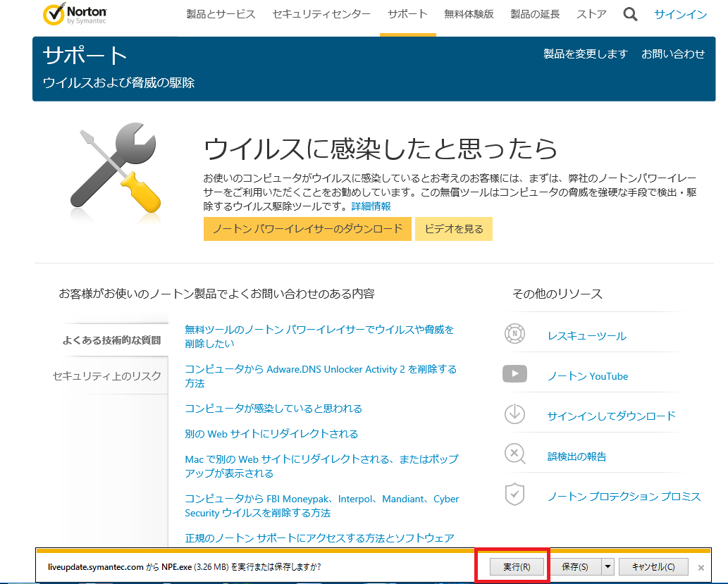Click the protection promise shield icon

tap(514, 495)
